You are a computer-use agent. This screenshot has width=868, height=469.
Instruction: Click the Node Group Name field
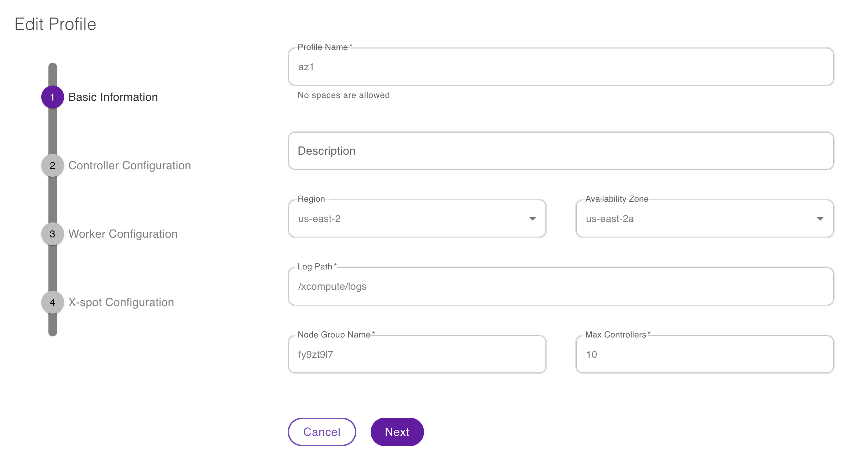click(x=417, y=354)
